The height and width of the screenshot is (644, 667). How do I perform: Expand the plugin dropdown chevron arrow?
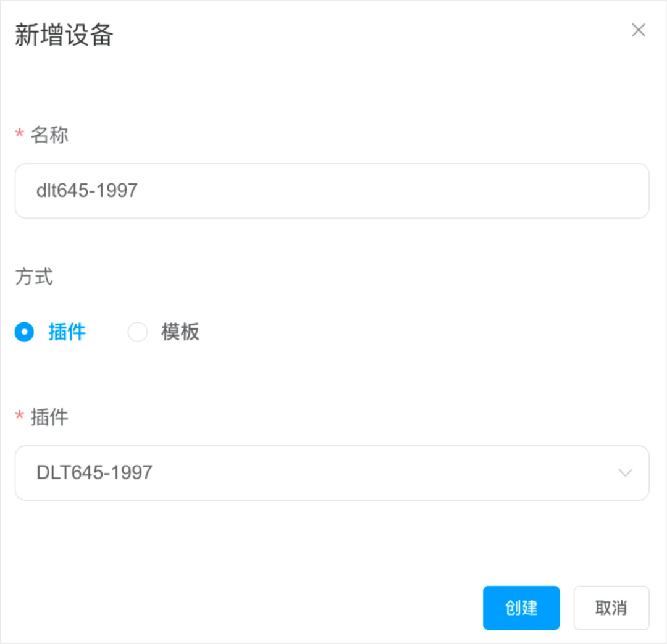625,473
